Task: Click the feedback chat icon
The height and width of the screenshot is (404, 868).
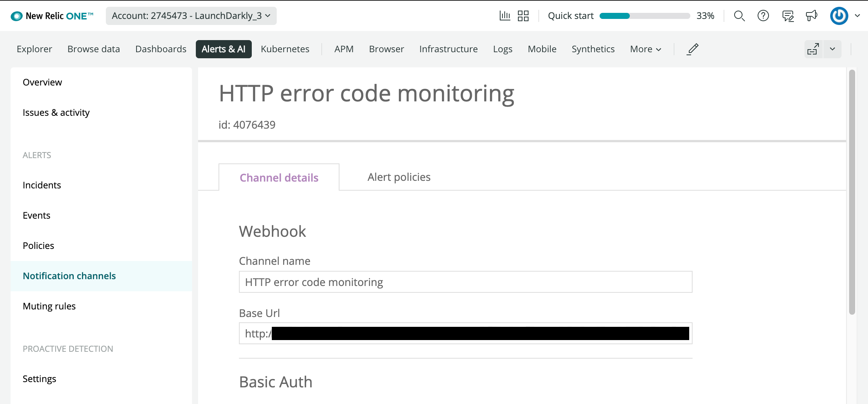Action: coord(788,16)
